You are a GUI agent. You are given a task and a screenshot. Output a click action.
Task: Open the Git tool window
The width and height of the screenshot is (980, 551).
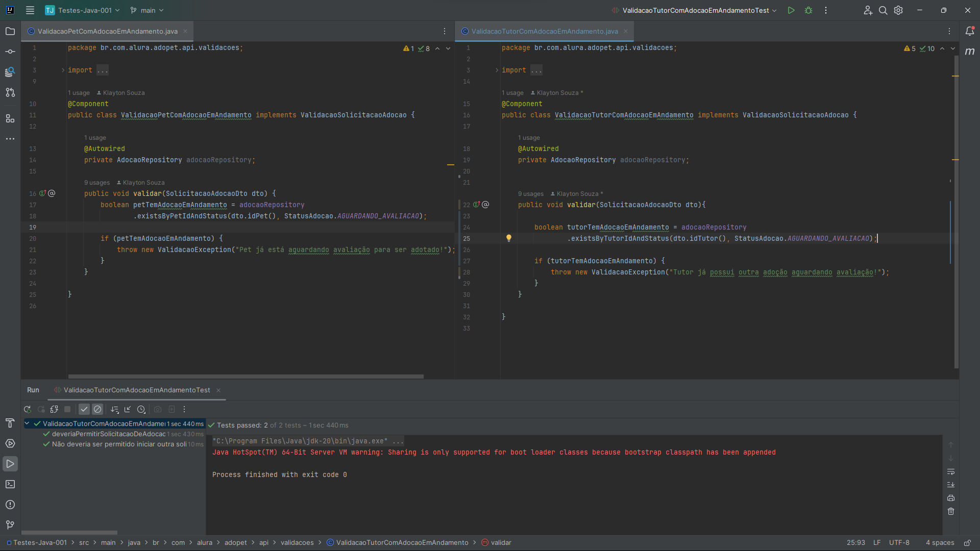(10, 525)
